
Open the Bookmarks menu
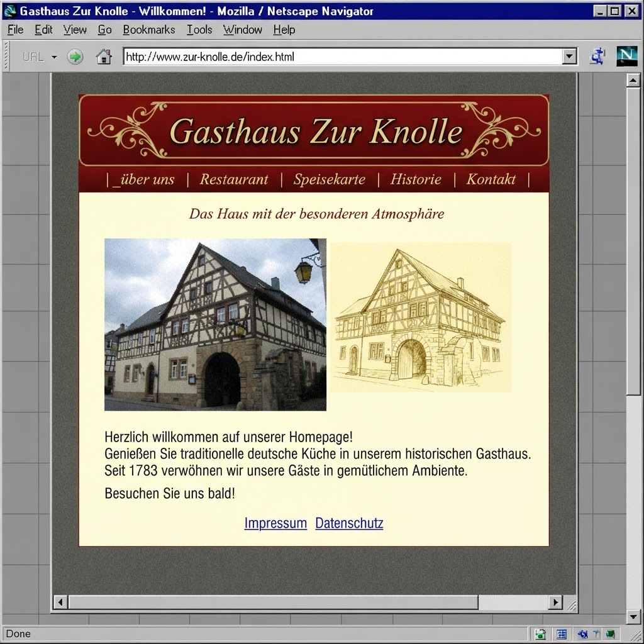click(x=148, y=30)
